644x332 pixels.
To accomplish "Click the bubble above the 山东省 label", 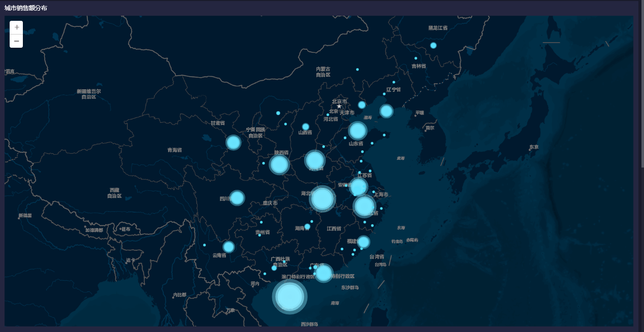I will click(358, 131).
